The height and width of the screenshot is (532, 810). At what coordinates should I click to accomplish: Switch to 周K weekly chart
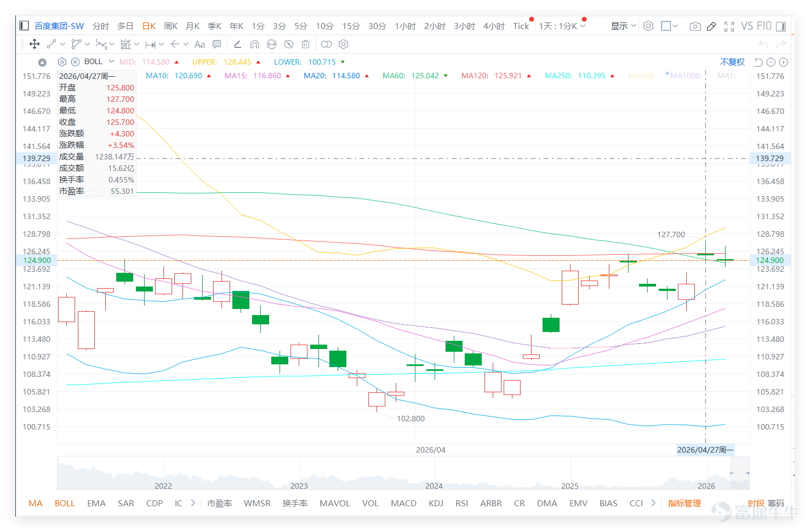(171, 26)
